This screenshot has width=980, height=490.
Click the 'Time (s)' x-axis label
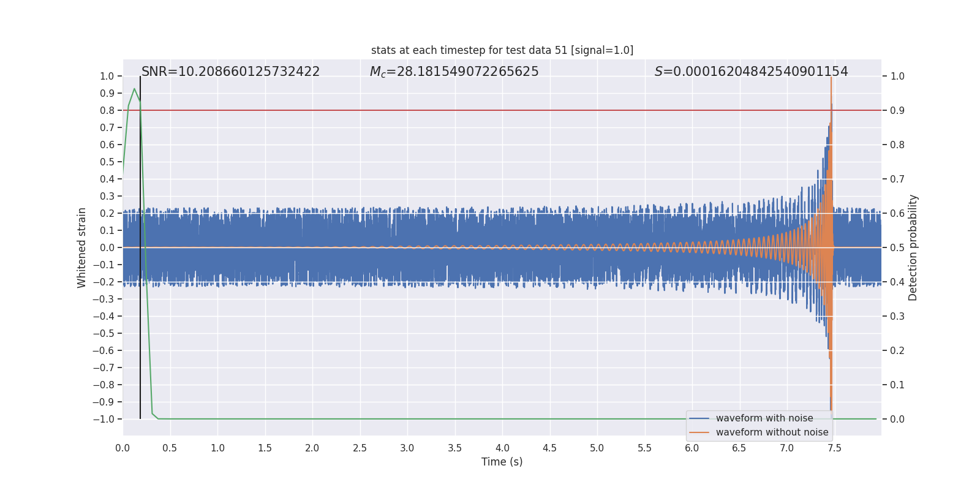point(502,462)
